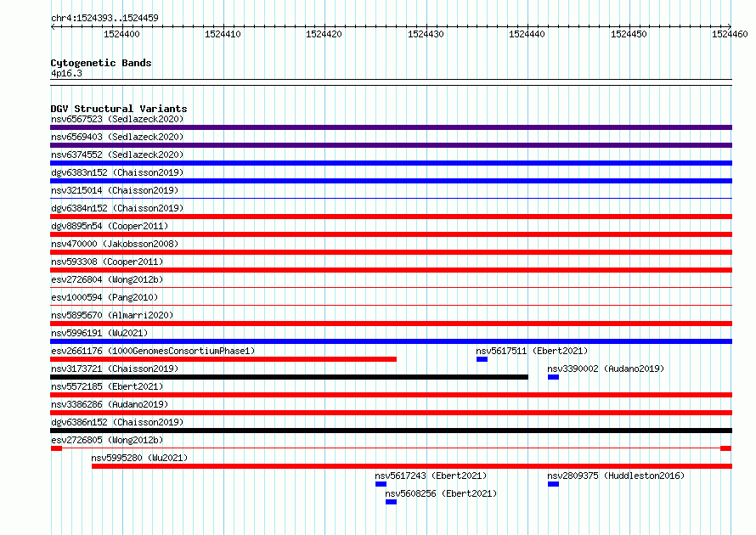Select the esv1000594 (Pang2010) label

[104, 297]
